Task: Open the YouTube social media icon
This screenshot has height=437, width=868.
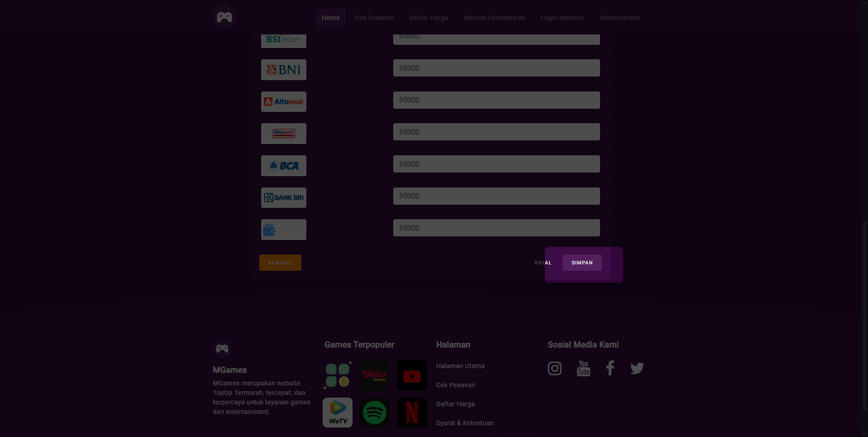Action: click(584, 368)
